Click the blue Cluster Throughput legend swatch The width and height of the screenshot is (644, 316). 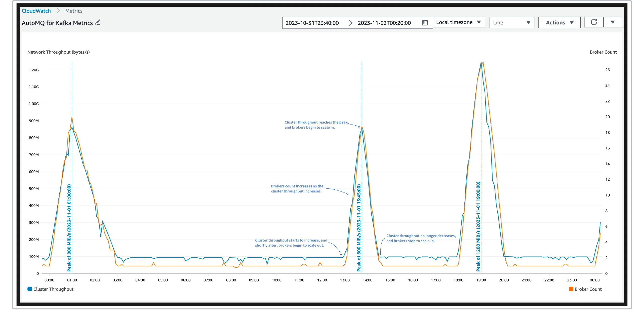click(30, 289)
